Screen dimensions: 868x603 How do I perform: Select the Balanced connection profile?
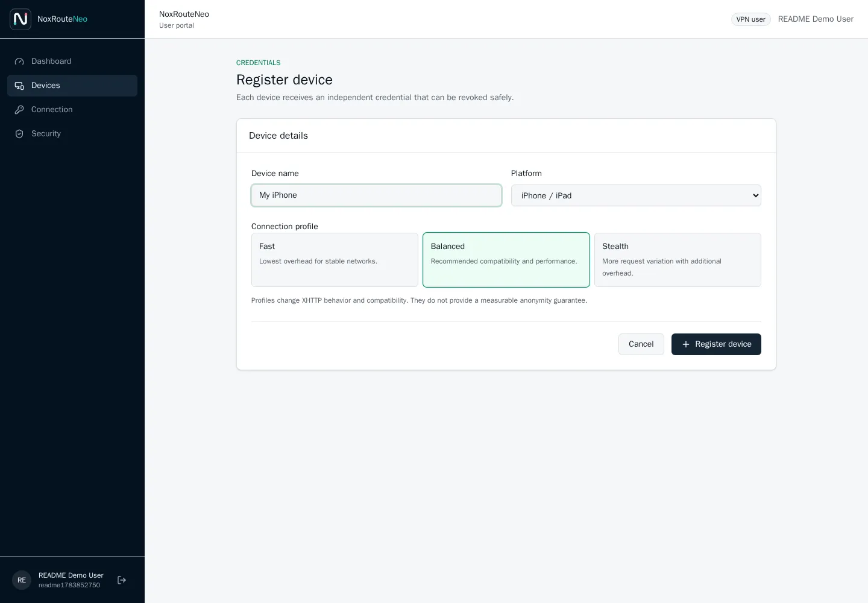click(506, 260)
